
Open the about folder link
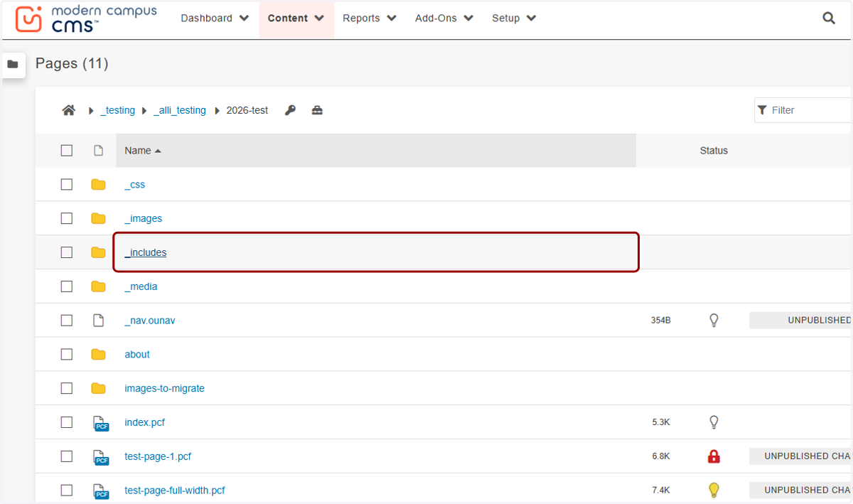[x=137, y=354]
